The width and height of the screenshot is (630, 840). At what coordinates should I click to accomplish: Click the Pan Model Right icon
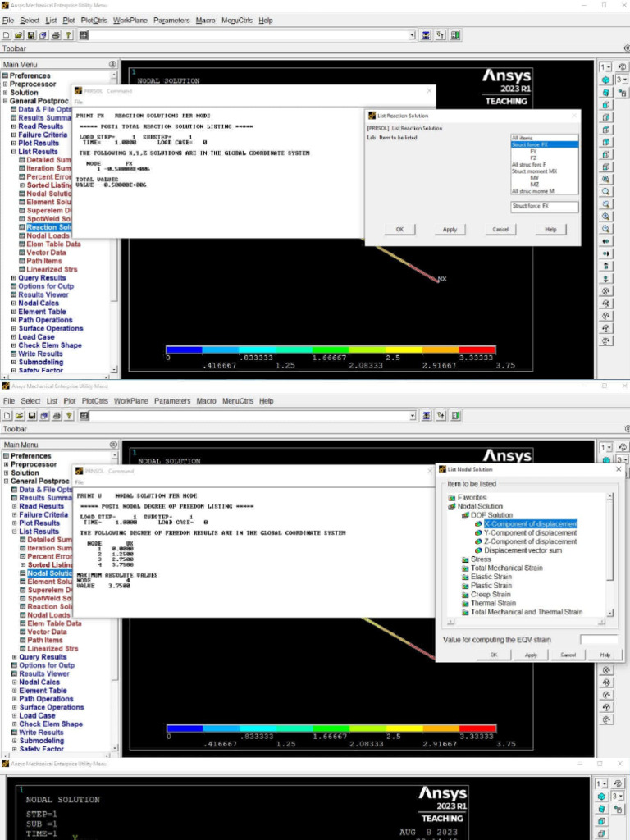[x=605, y=253]
